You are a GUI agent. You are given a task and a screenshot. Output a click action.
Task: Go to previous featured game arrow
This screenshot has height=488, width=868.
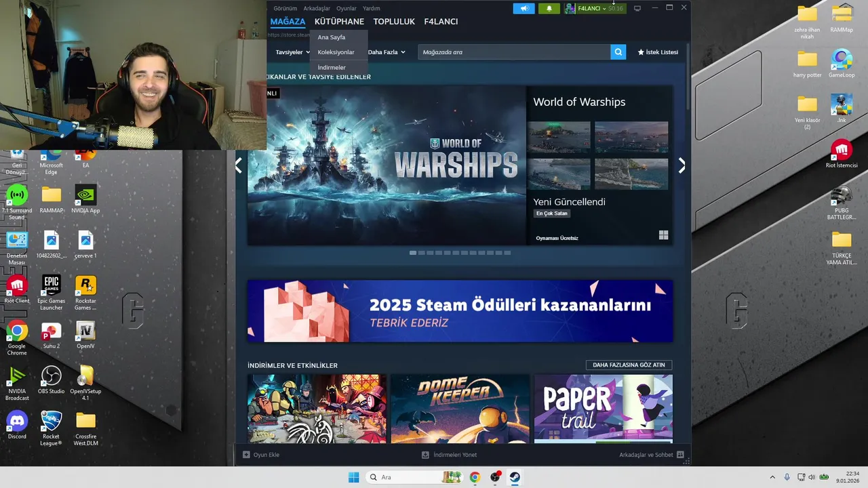pyautogui.click(x=239, y=165)
